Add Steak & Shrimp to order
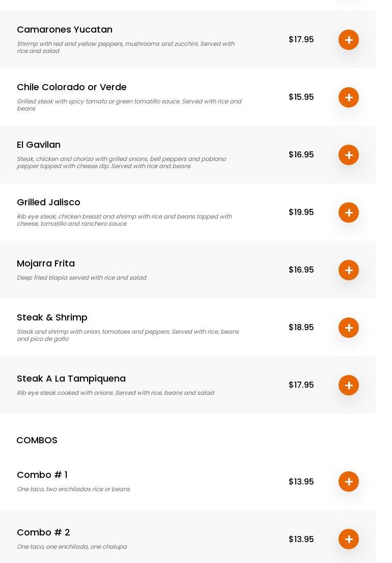392x563 pixels. (349, 328)
